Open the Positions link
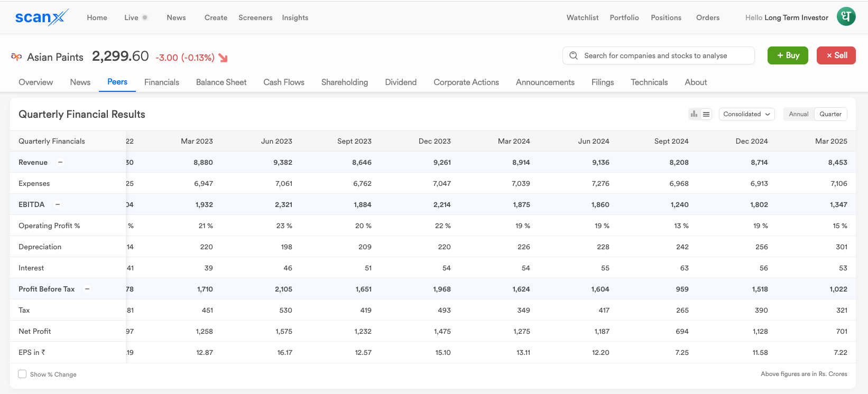 pyautogui.click(x=666, y=17)
